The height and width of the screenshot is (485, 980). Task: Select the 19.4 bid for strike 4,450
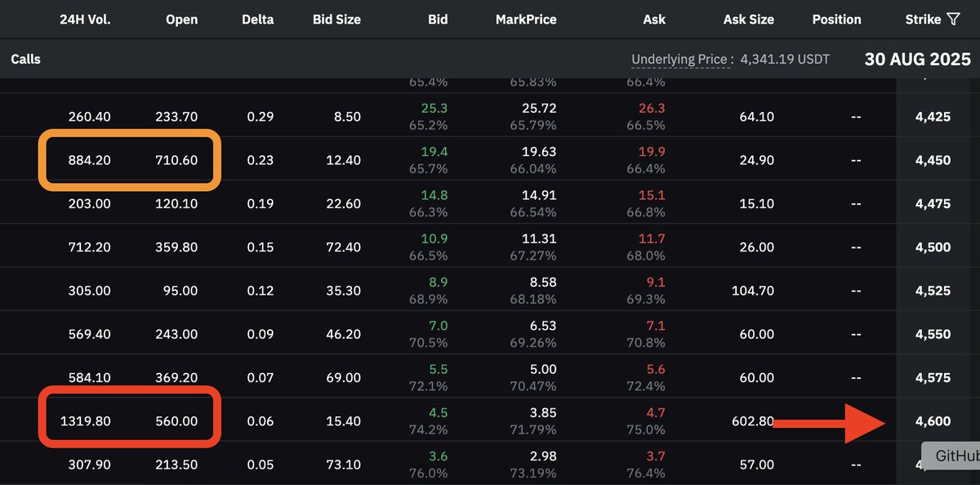point(435,151)
